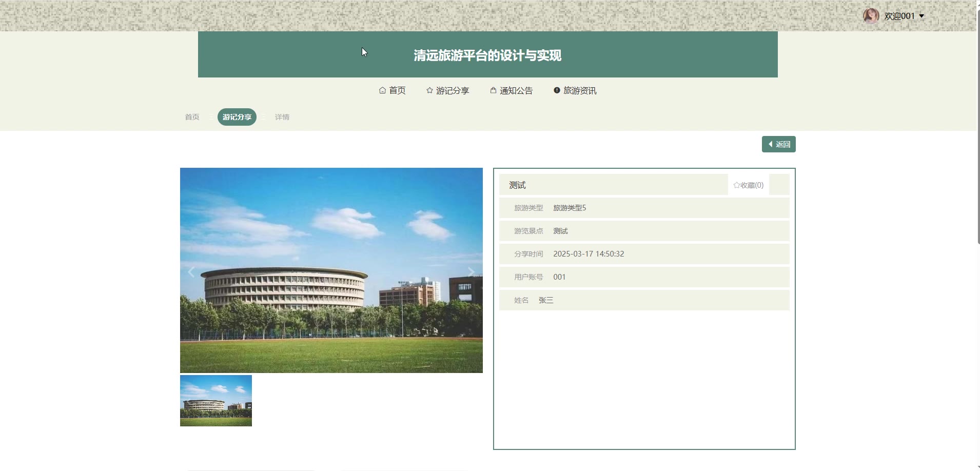The image size is (980, 471).
Task: Select the building photo thumbnail
Action: coord(216,401)
